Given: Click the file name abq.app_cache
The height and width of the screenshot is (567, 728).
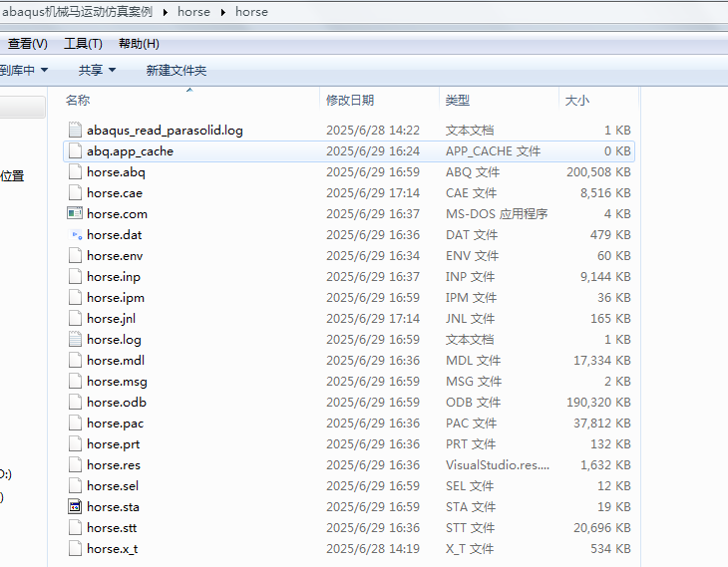Looking at the screenshot, I should coord(130,151).
